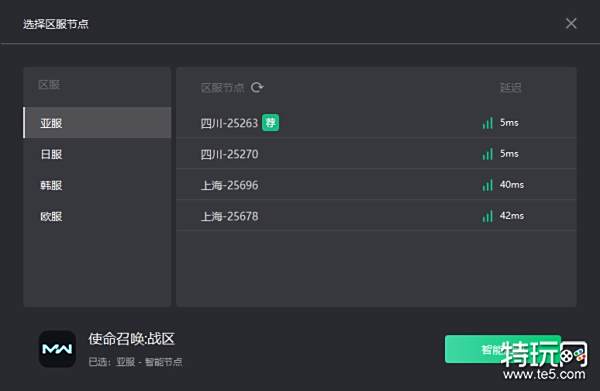600x391 pixels.
Task: Switch to the 韩服 region
Action: tap(97, 185)
